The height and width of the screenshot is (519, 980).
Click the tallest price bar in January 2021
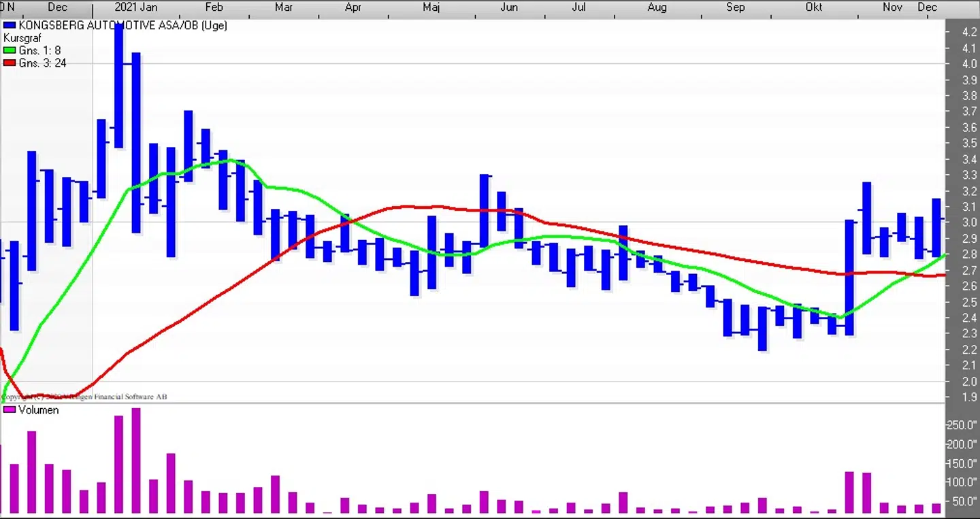click(119, 85)
